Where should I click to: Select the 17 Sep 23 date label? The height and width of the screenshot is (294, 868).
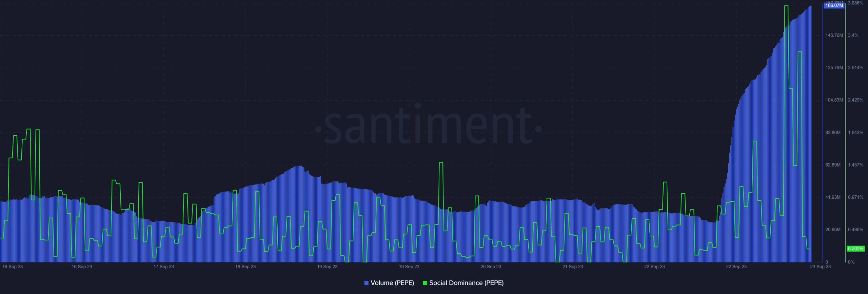(x=163, y=267)
